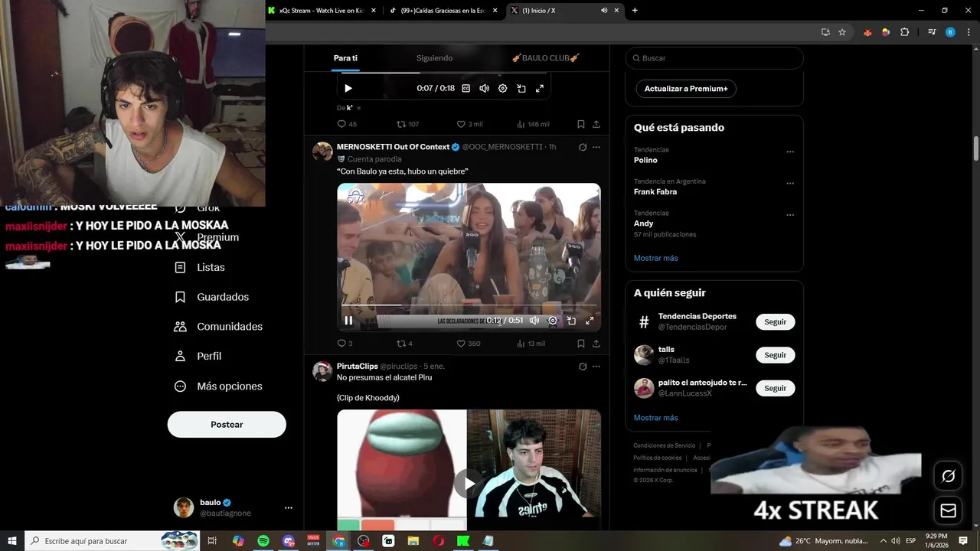The height and width of the screenshot is (551, 980).
Task: Show more trends under Qué está pasando
Action: click(656, 258)
